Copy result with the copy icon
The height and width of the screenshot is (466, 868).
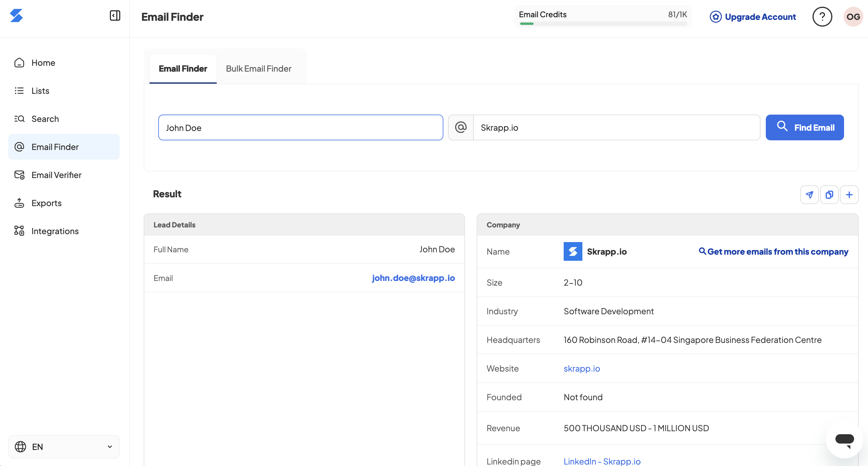point(829,195)
